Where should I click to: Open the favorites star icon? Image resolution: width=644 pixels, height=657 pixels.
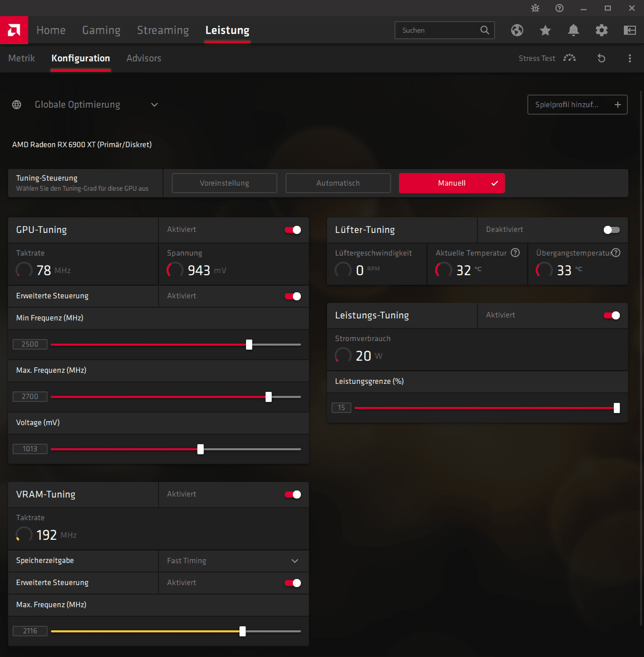[545, 30]
